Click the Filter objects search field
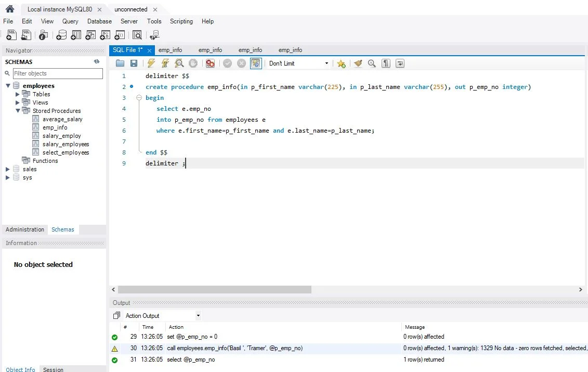The height and width of the screenshot is (372, 588). (58, 73)
